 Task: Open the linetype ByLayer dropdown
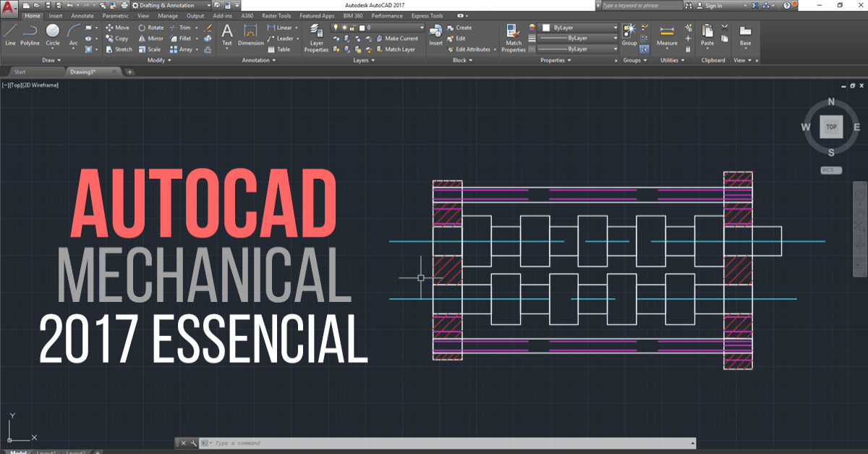coord(579,49)
